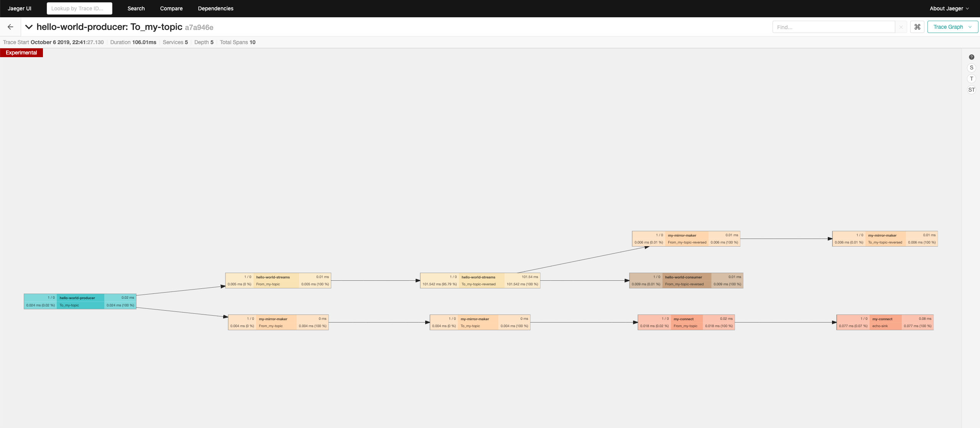The image size is (980, 428).
Task: Select the ST selftime mode button
Action: pyautogui.click(x=972, y=90)
